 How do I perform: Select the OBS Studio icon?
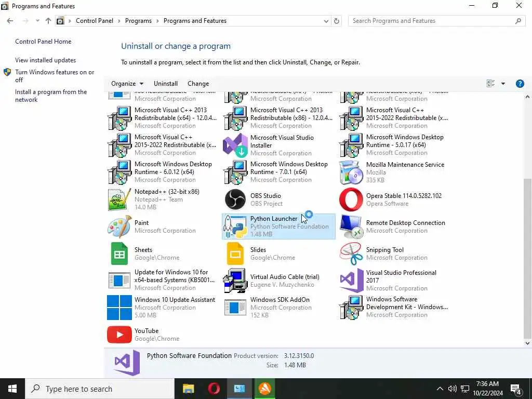pos(235,199)
